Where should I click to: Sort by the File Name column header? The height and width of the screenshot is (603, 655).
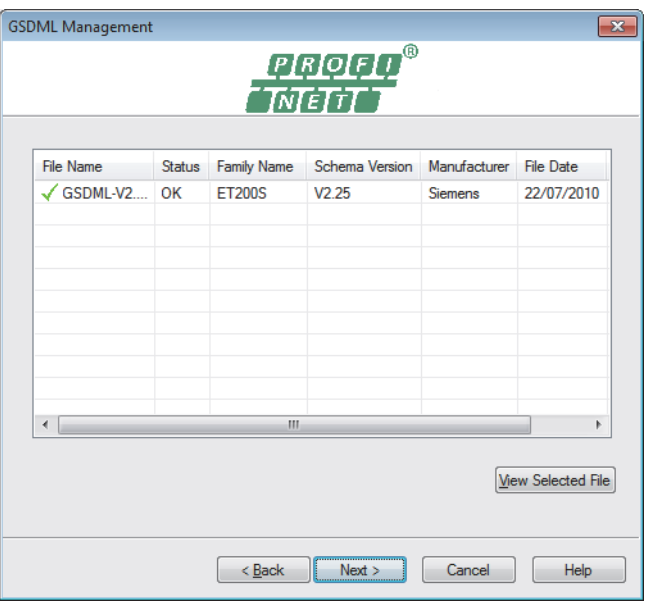(94, 167)
